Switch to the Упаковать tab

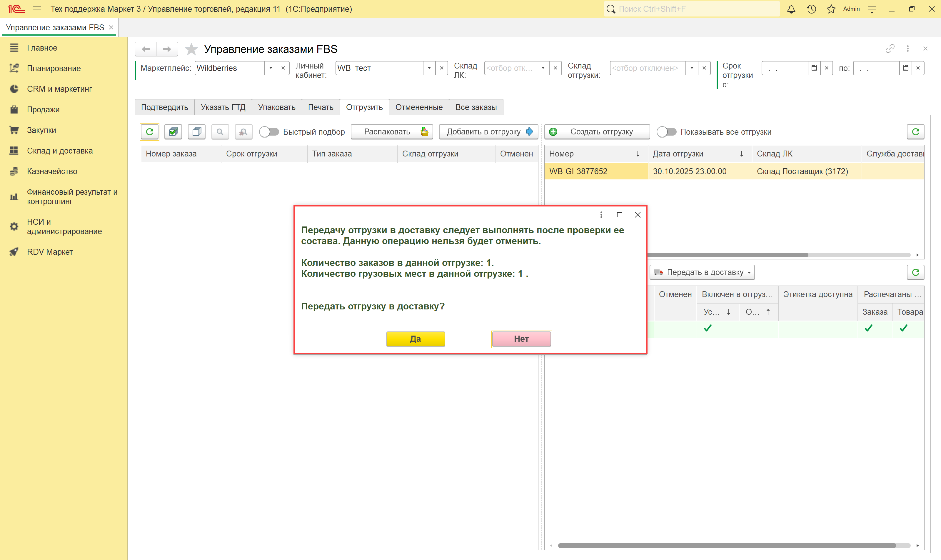pos(276,107)
